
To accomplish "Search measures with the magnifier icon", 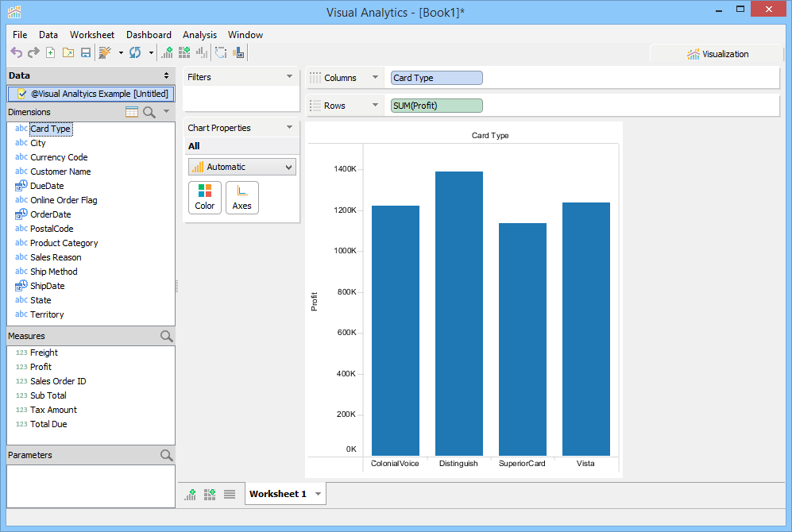I will pyautogui.click(x=166, y=336).
